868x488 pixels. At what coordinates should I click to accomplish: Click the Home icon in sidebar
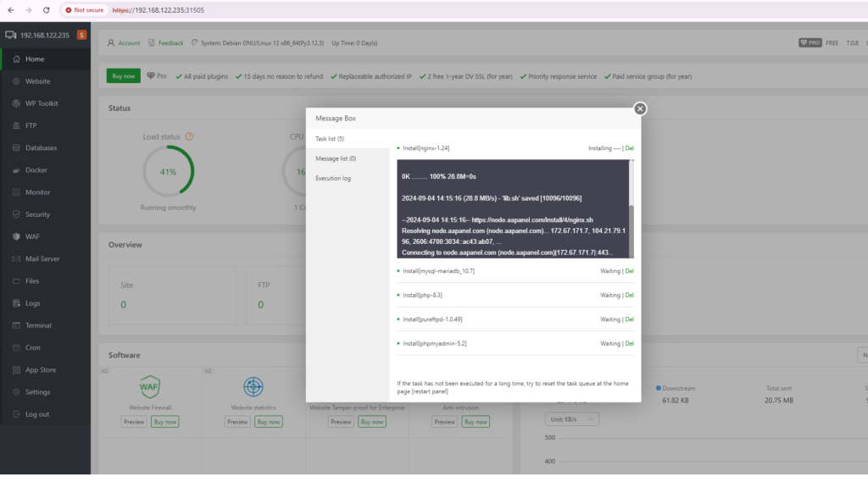point(16,59)
